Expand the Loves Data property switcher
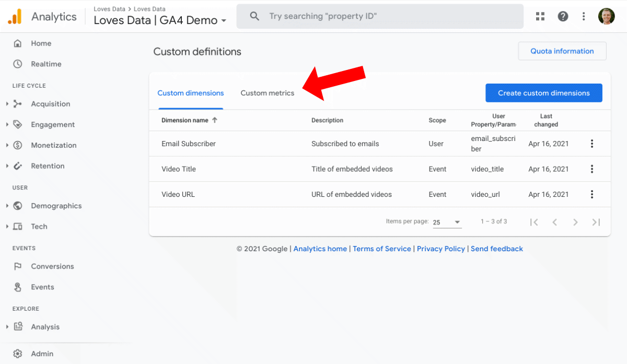Screen dimensions: 627x364 (224, 20)
